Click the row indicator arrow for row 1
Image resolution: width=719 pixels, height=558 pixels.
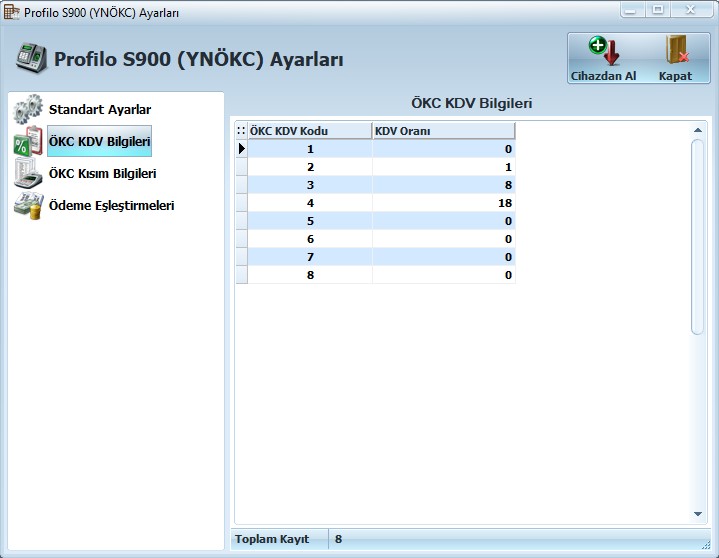pos(242,149)
